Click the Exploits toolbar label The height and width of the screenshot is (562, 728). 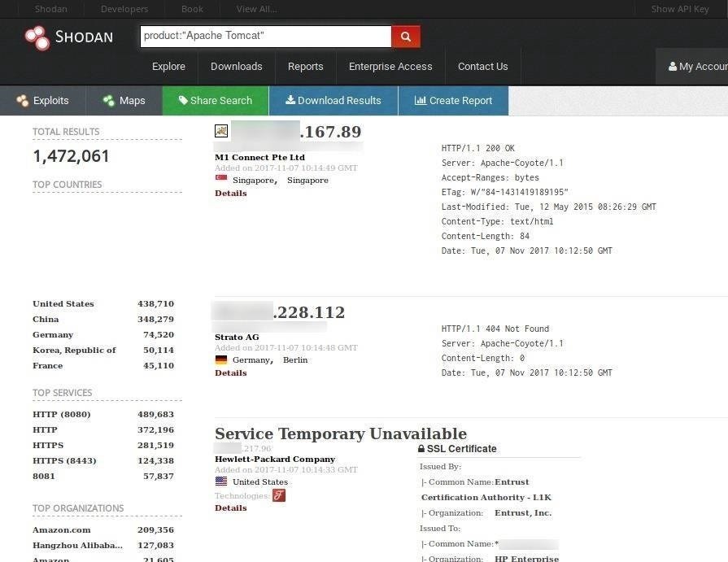click(x=51, y=100)
